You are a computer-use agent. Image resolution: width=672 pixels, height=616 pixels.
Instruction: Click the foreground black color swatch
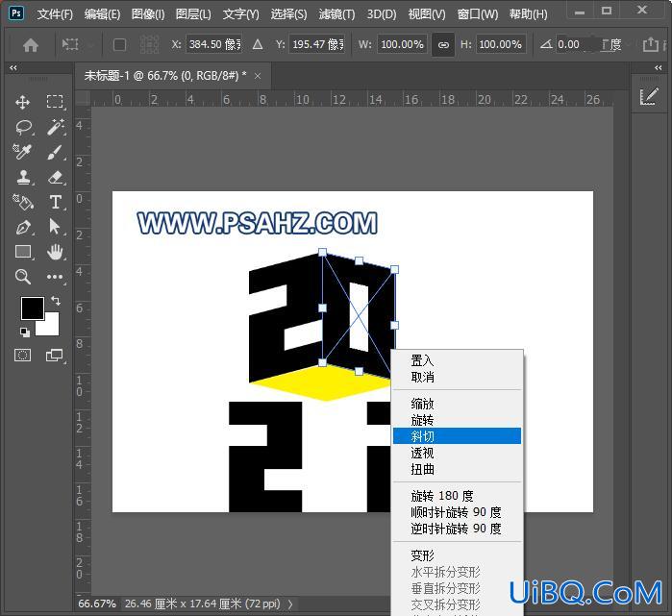click(33, 308)
